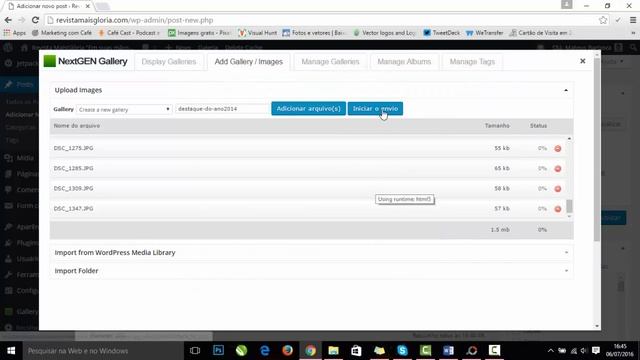Remove DSC_1285.JPG from upload queue
Screen dimensions: 640x360
[x=558, y=169]
